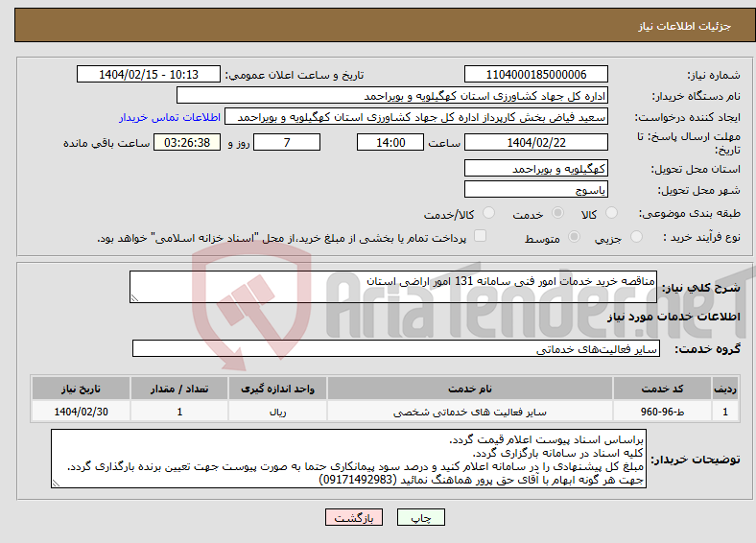Click the delivery province field کهگیلویه و بویراحمد
This screenshot has height=543, width=756.
[536, 168]
